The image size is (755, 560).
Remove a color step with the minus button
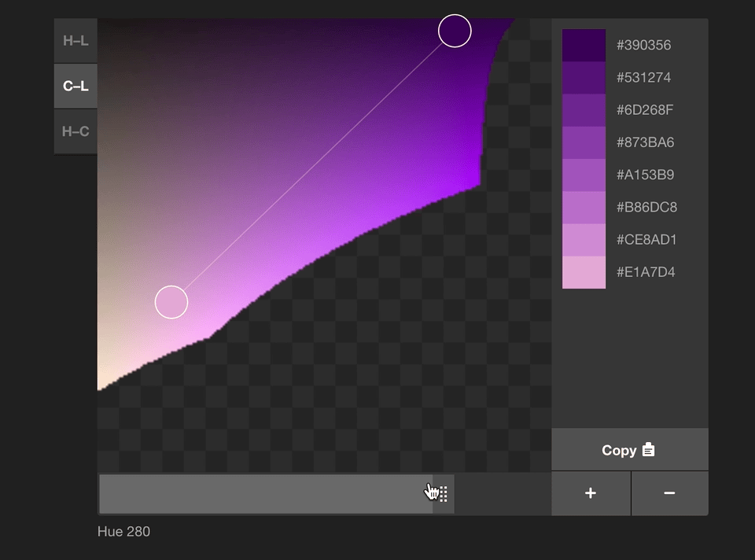coord(670,493)
